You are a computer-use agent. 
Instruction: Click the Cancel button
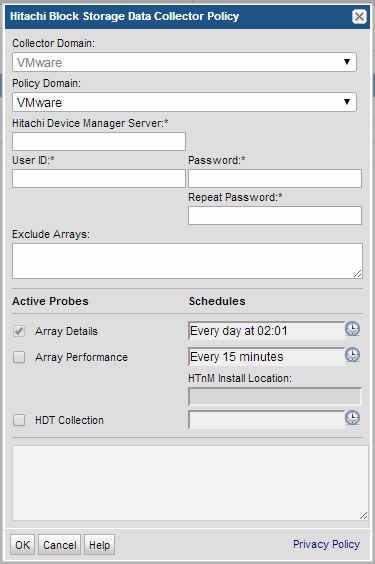59,545
